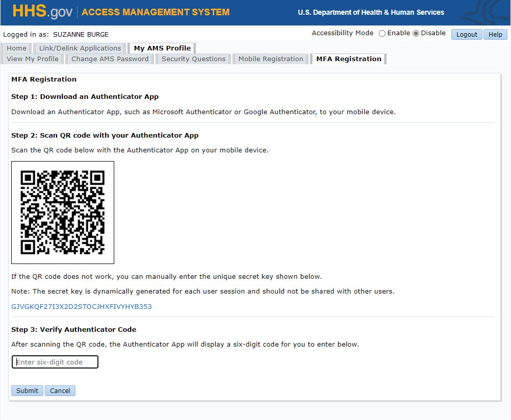Screen dimensions: 511x420
Task: Disable Accessibility Mode
Action: pos(416,33)
